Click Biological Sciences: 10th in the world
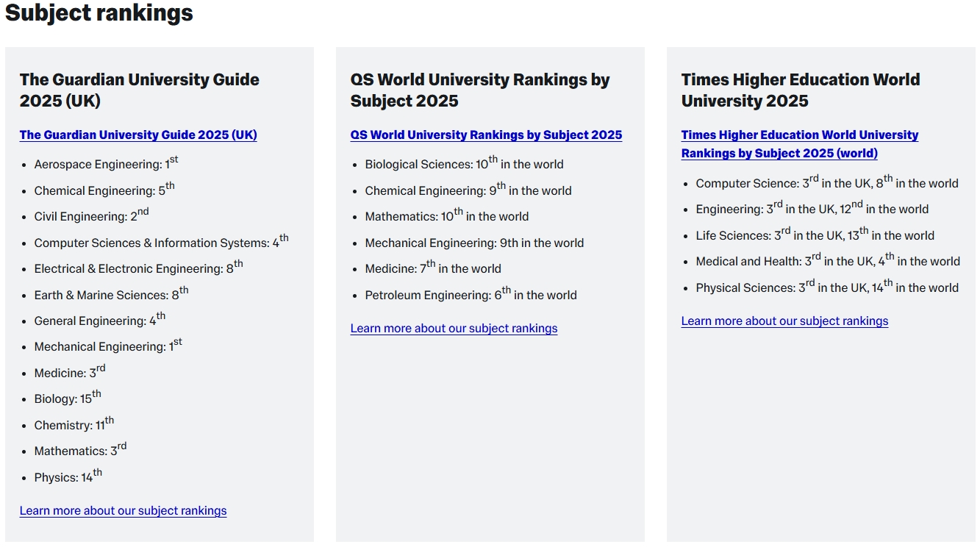Viewport: 980px width, 547px height. click(464, 163)
